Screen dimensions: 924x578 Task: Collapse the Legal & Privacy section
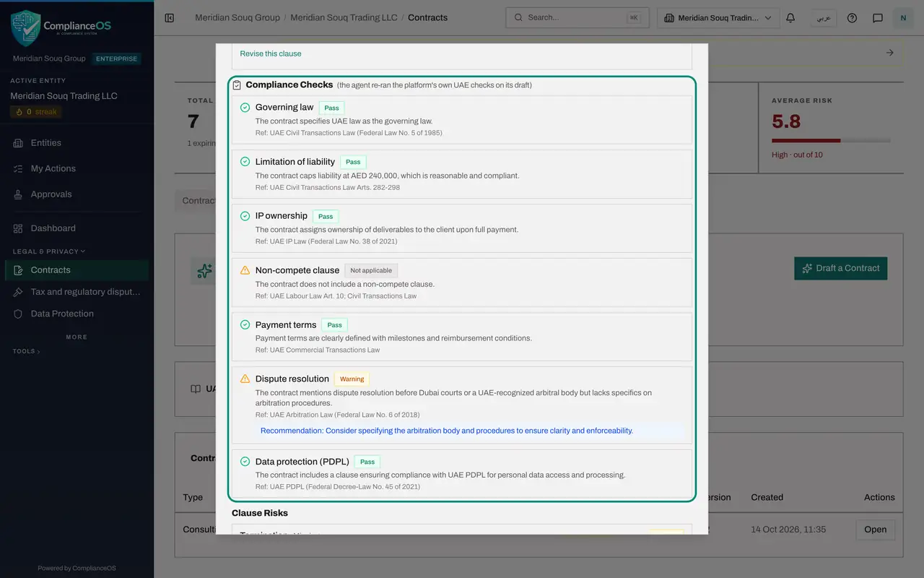point(49,251)
